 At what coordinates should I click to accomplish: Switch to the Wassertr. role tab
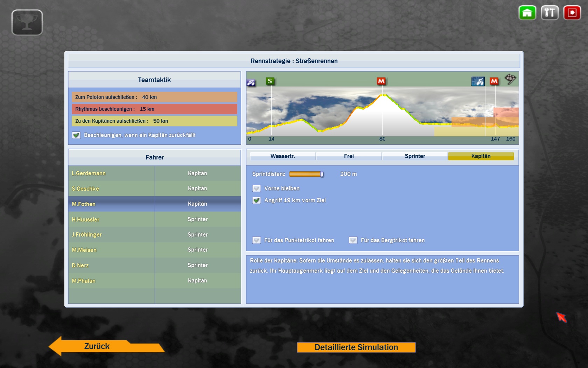pyautogui.click(x=282, y=156)
